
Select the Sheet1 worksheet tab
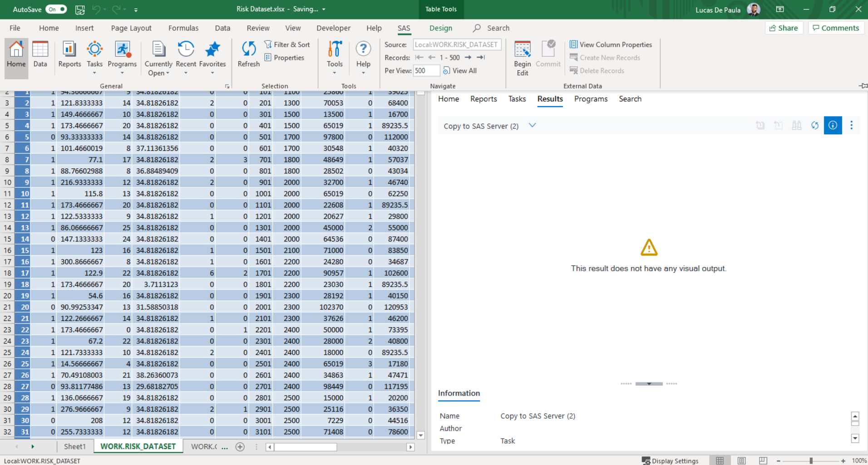click(x=75, y=446)
